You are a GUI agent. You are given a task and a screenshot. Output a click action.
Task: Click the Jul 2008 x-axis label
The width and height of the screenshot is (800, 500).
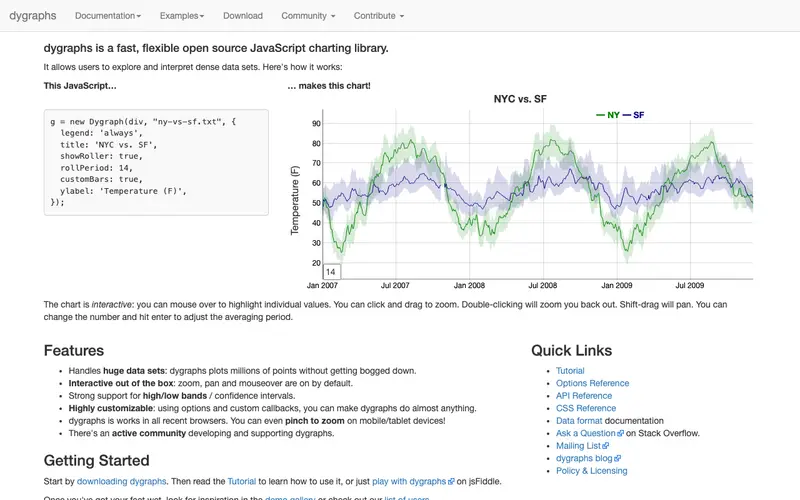542,285
